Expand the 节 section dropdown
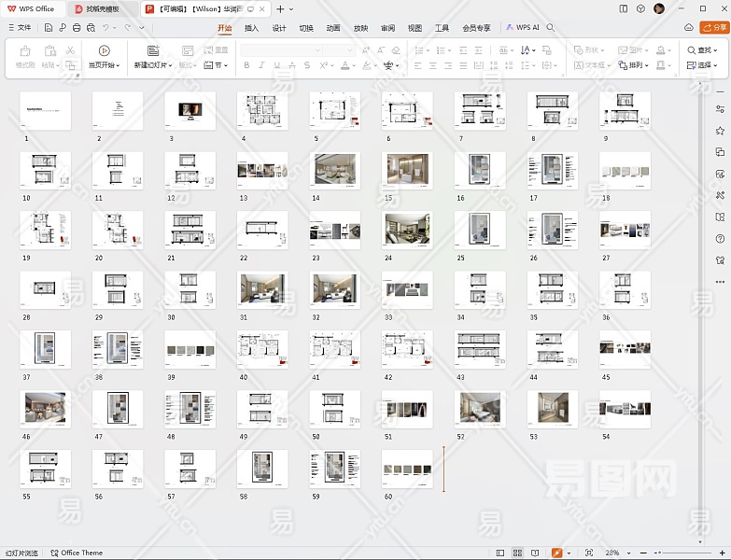Image resolution: width=731 pixels, height=560 pixels. click(218, 66)
